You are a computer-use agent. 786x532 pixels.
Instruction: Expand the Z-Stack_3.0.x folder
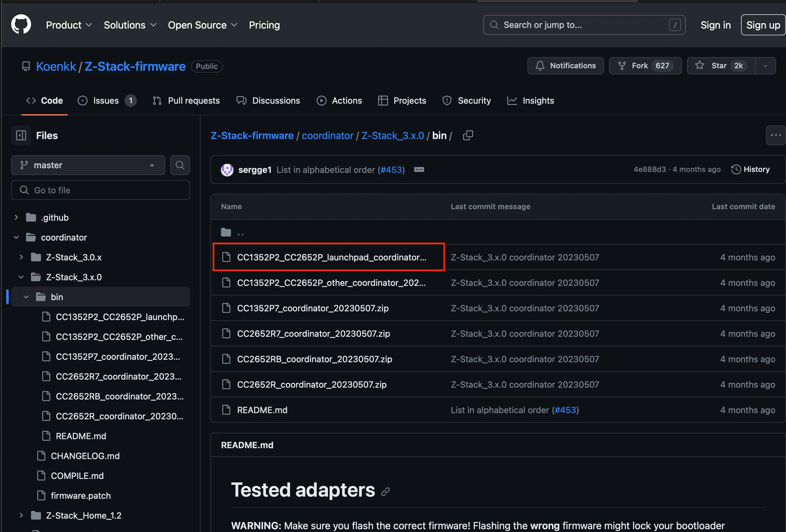[x=21, y=257]
